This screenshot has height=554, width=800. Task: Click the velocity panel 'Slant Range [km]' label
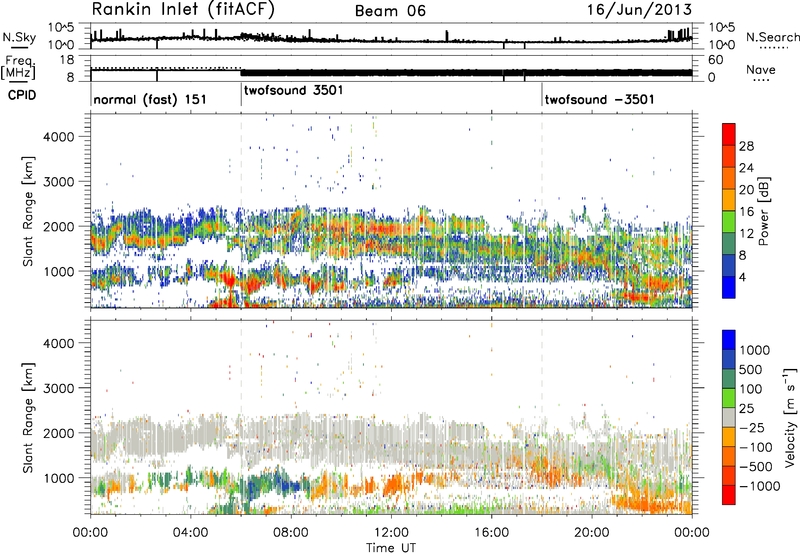(x=28, y=417)
